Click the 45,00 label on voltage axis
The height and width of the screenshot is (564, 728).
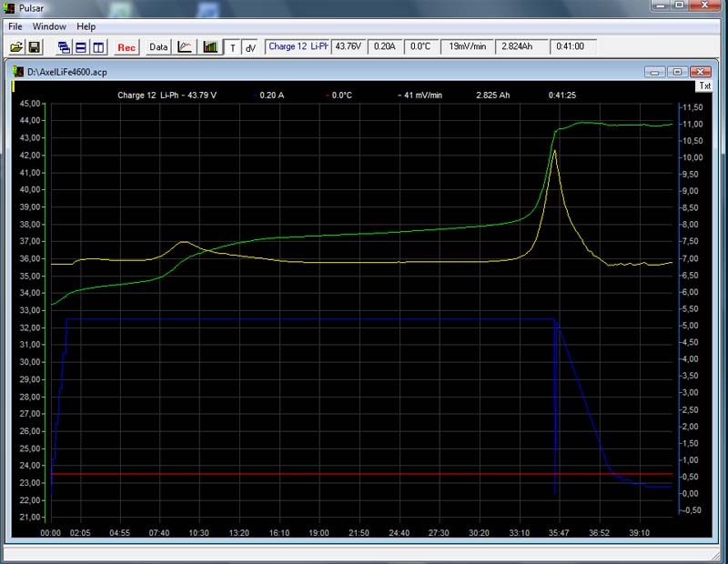30,104
